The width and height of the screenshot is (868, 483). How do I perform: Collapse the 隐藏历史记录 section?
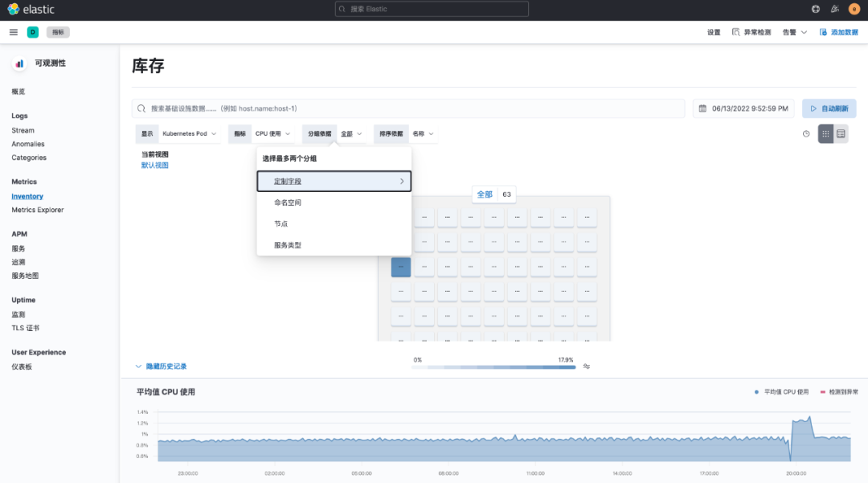click(x=161, y=366)
